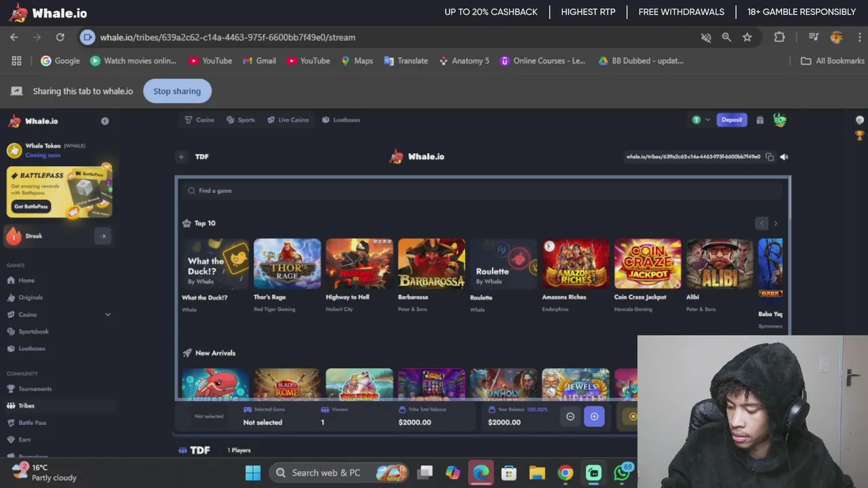This screenshot has height=488, width=868.
Task: Reload the browser page
Action: pyautogui.click(x=60, y=37)
